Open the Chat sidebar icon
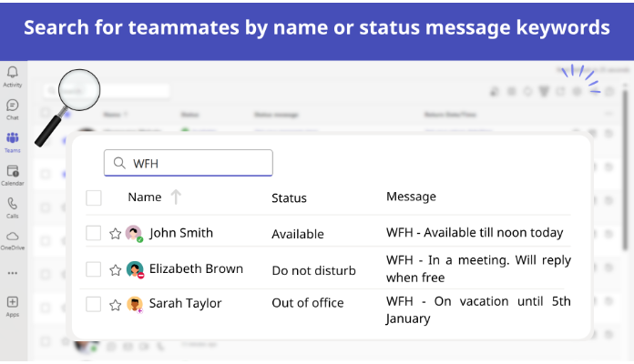The width and height of the screenshot is (634, 364). pos(13,106)
